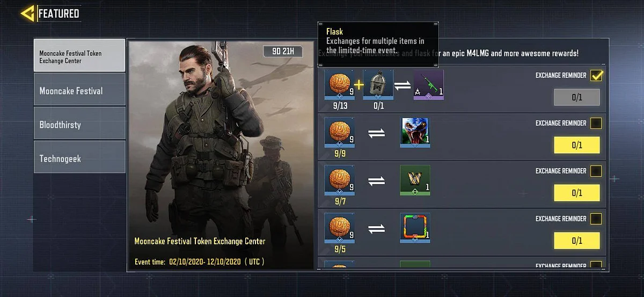The width and height of the screenshot is (644, 297).
Task: Click the mooncake icon showing 9/9
Action: (339, 132)
